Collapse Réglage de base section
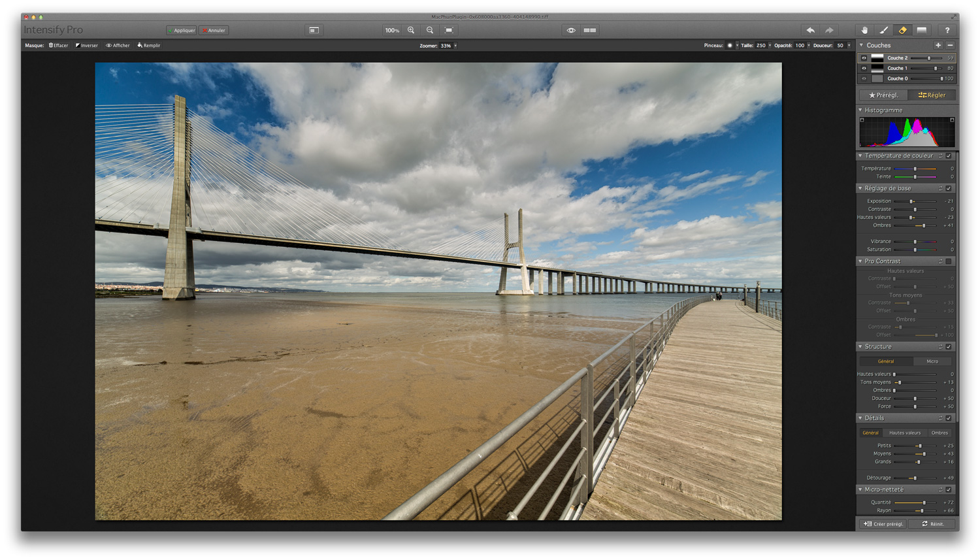The height and width of the screenshot is (560, 980). click(x=860, y=189)
